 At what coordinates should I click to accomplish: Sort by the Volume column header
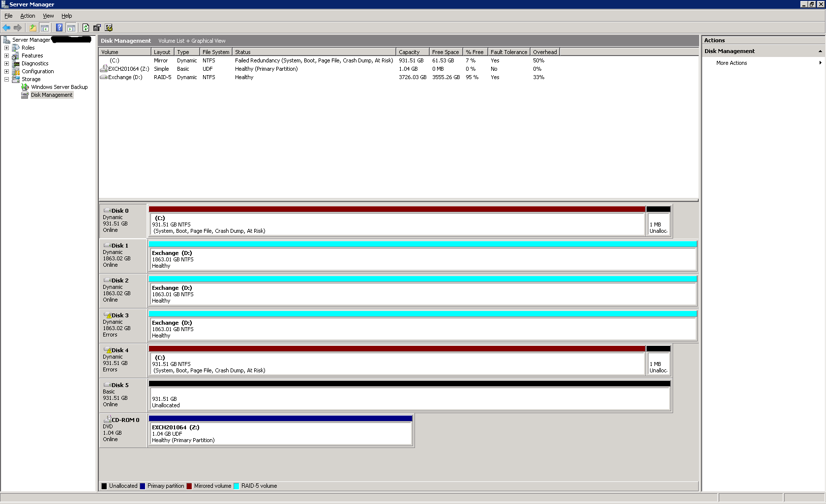125,52
